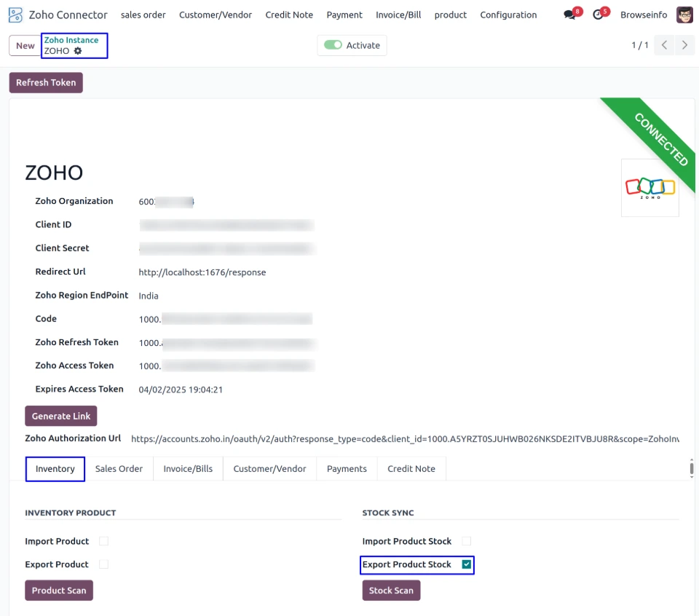Open the Invoice/Bill top menu
Viewport: 699px width, 616px height.
398,15
